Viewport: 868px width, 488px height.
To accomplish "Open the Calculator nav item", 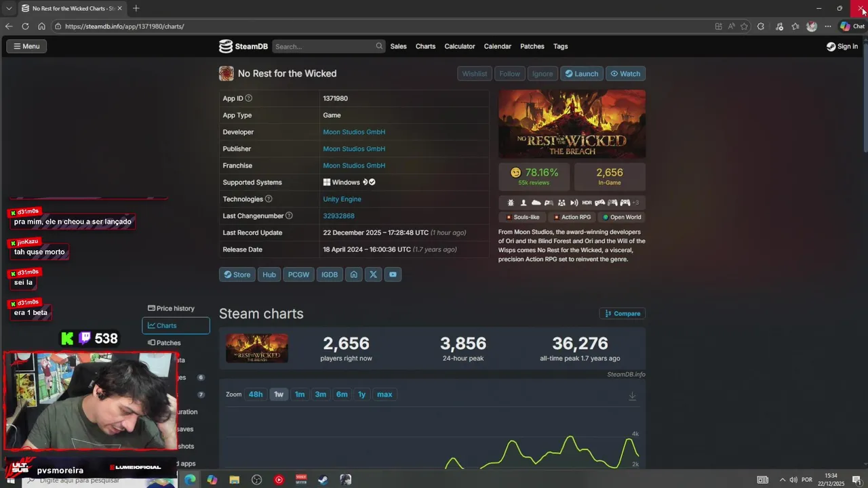I will pyautogui.click(x=460, y=46).
